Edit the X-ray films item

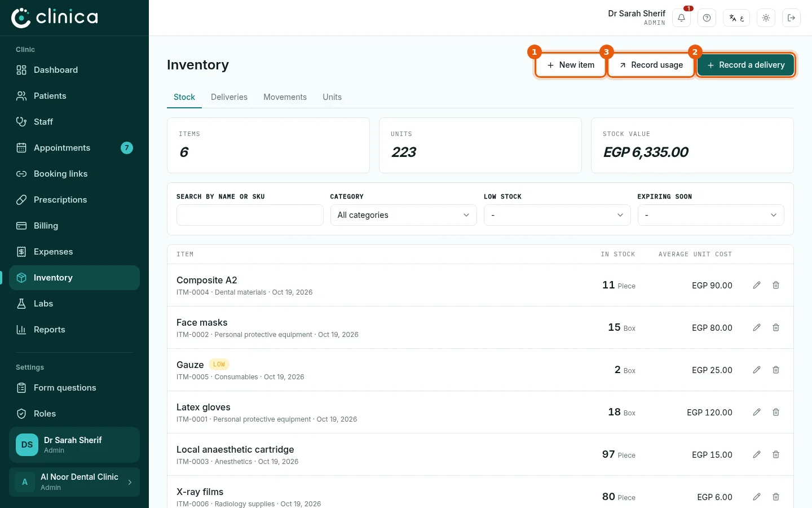757,497
